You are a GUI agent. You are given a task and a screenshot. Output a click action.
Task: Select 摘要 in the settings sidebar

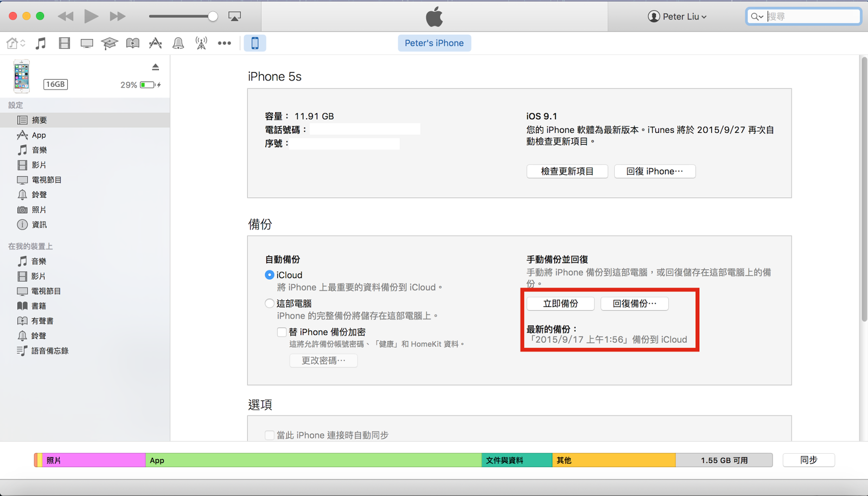(x=85, y=120)
